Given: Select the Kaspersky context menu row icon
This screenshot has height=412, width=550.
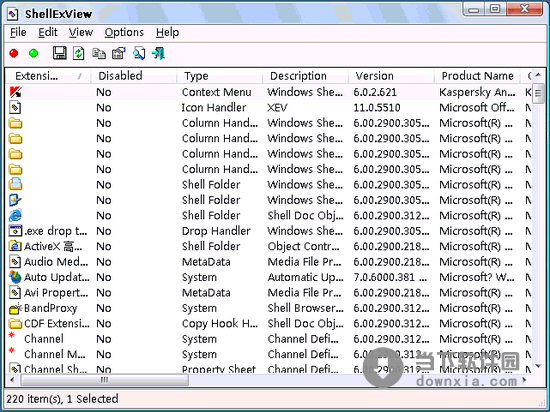Looking at the screenshot, I should [15, 92].
